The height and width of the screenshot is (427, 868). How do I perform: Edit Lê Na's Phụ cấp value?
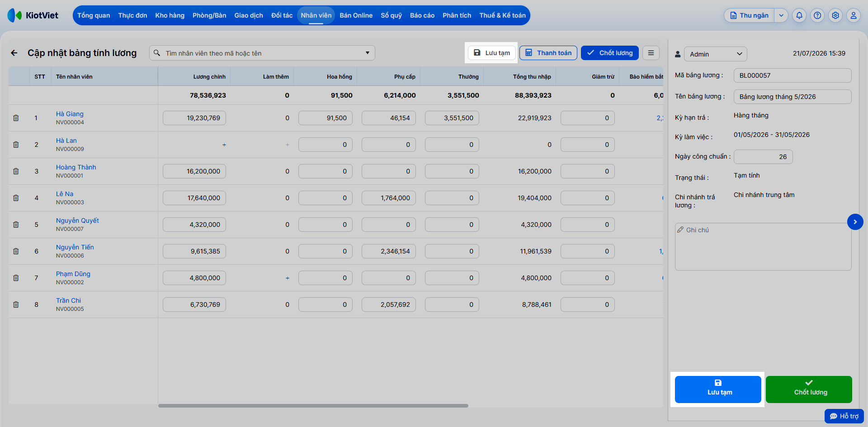point(389,198)
